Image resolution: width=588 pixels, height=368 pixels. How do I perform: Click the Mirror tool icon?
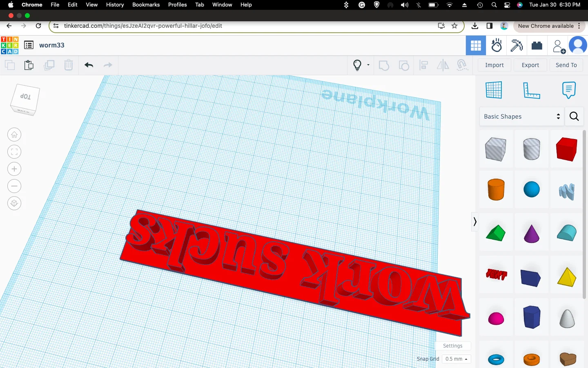coord(443,65)
